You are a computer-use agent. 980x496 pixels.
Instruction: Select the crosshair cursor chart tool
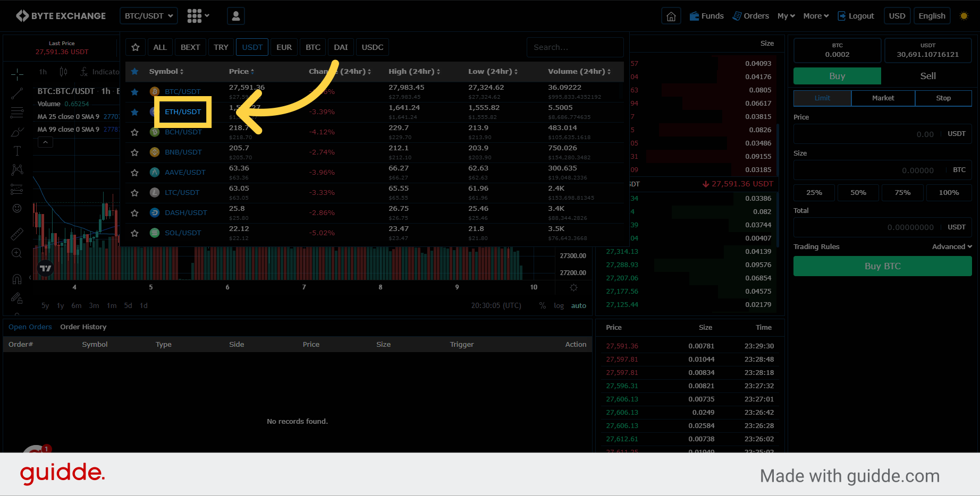[x=17, y=74]
